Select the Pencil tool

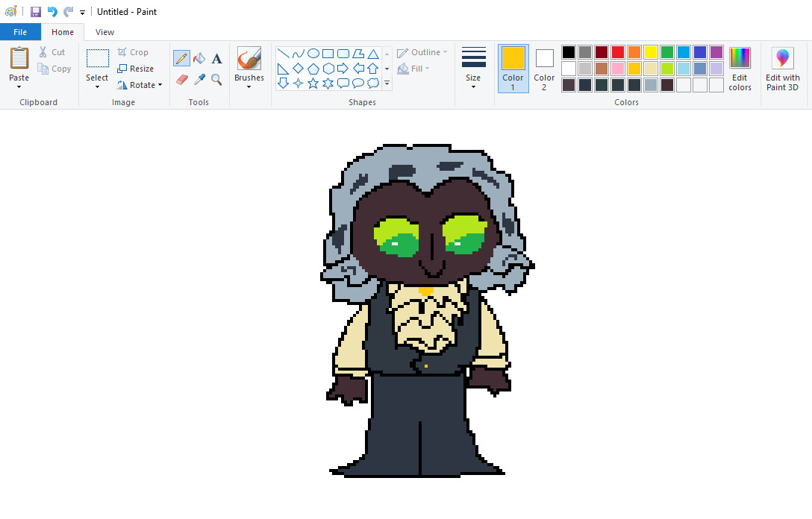click(x=181, y=58)
